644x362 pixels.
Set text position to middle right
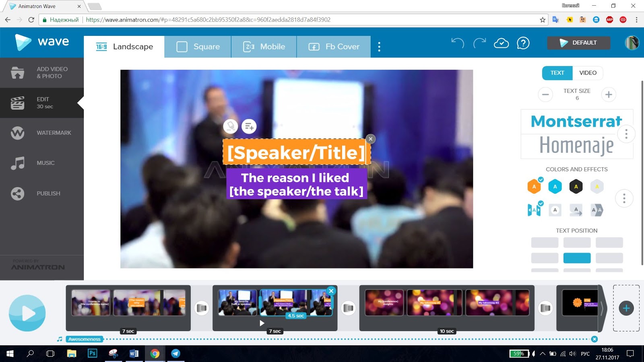click(609, 258)
